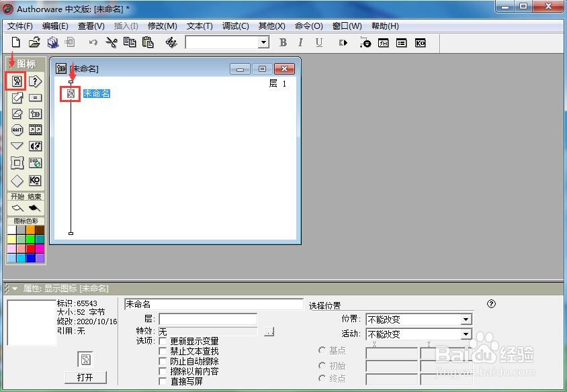567x392 pixels.
Task: Click the Open file toolbar icon
Action: [x=34, y=43]
